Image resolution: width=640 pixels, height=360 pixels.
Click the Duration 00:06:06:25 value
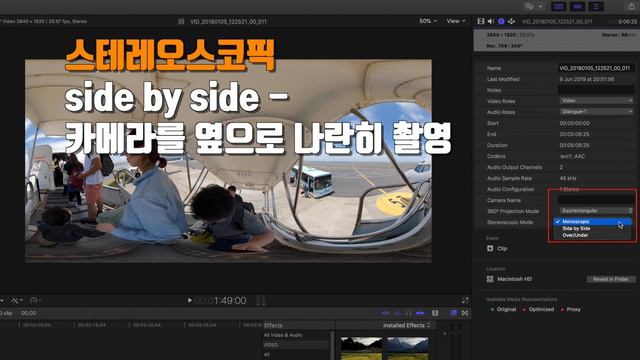[574, 145]
